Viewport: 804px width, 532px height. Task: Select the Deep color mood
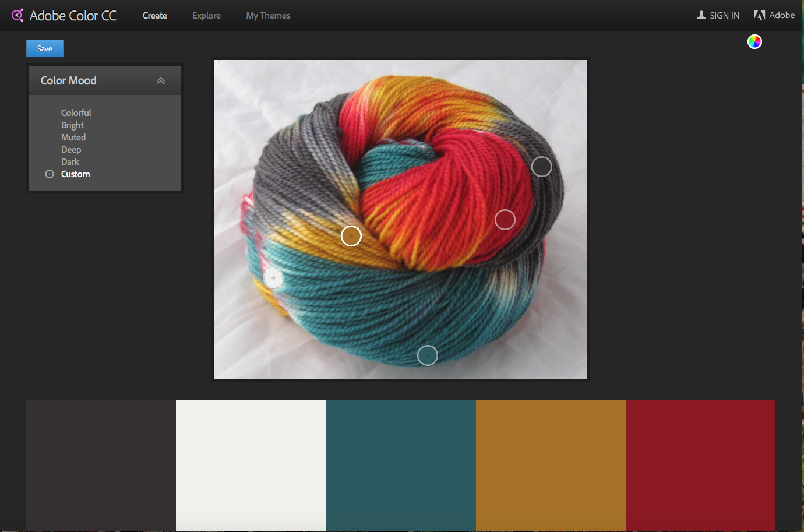(71, 149)
